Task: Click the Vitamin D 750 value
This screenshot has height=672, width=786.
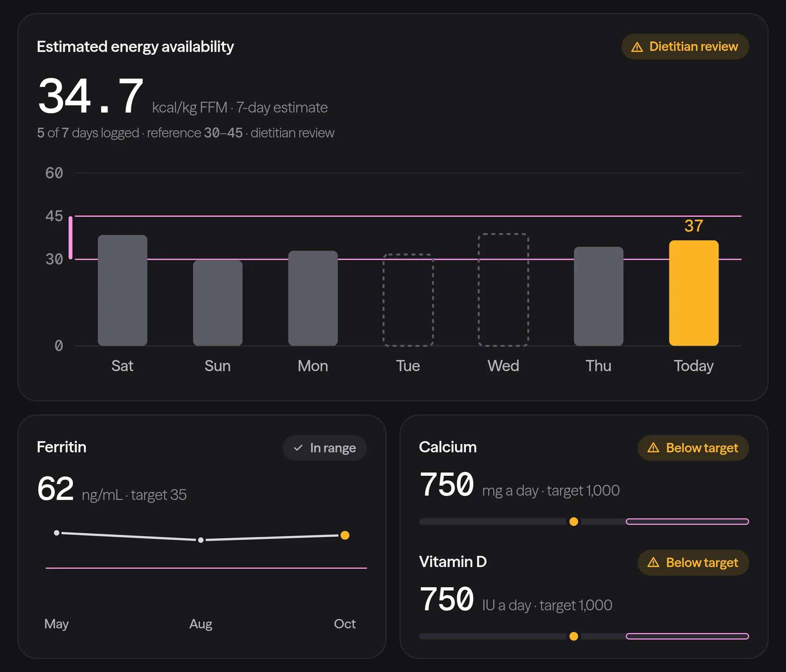Action: tap(447, 599)
